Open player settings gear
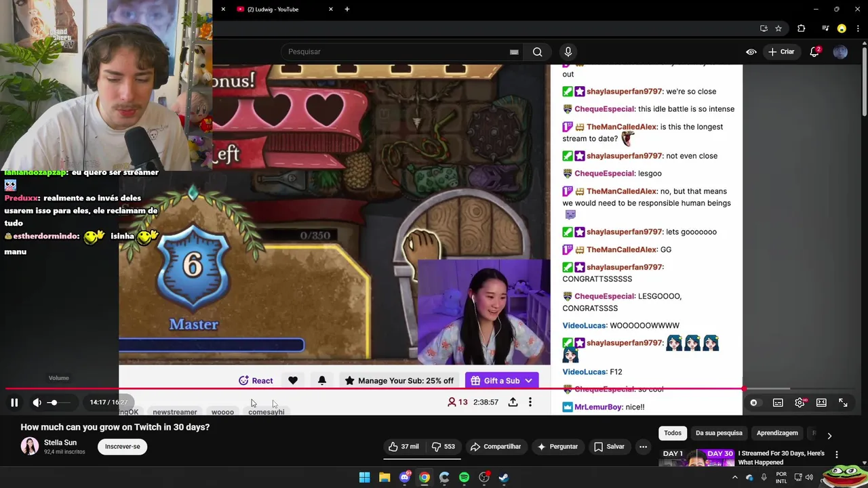868x488 pixels. pos(800,403)
